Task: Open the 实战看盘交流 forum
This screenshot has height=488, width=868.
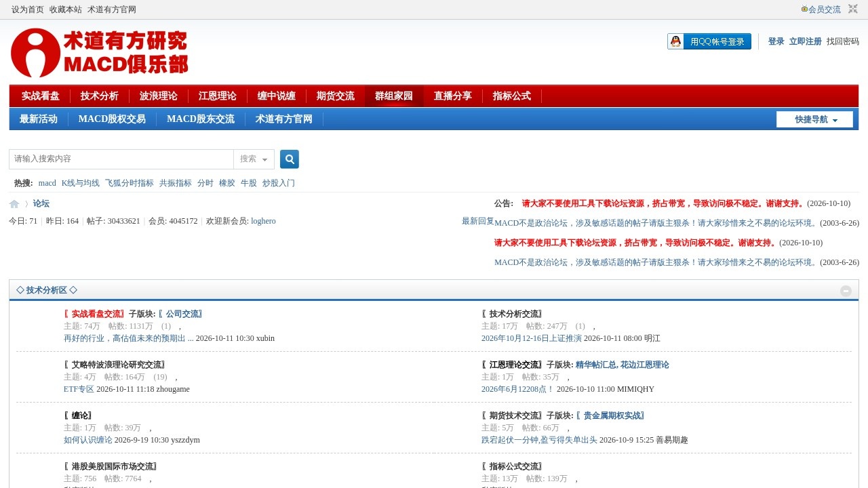Action: point(98,314)
